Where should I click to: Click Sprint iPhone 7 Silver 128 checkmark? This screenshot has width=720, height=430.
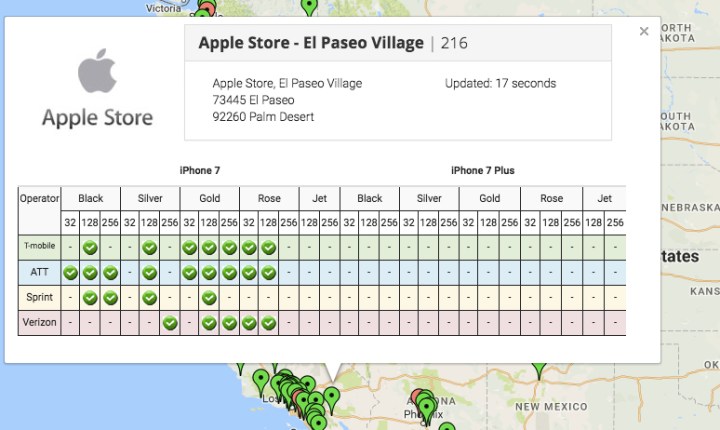(x=149, y=298)
